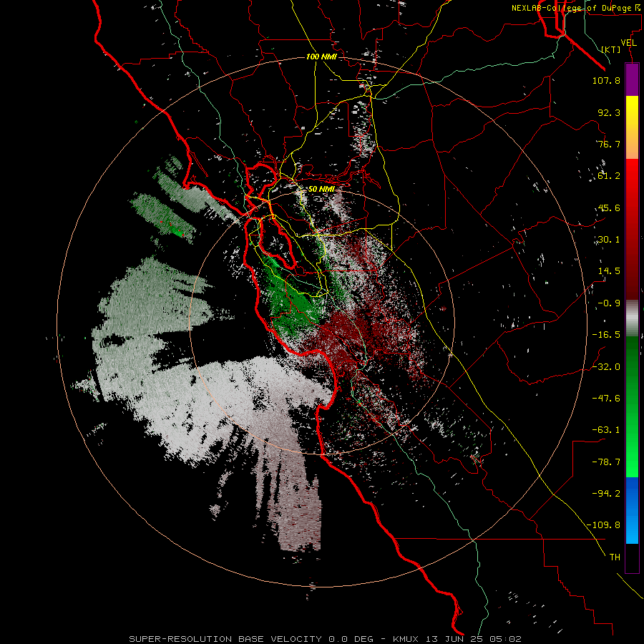This screenshot has height=644, width=644.
Task: Click the purple segment of the color bar
Action: (x=632, y=79)
